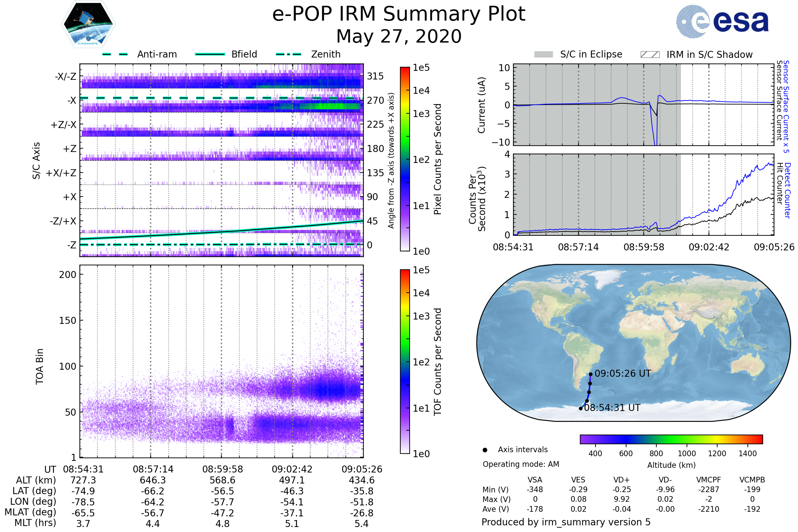Click the Bfield solid line legend marker
Image resolution: width=798 pixels, height=532 pixels.
210,54
